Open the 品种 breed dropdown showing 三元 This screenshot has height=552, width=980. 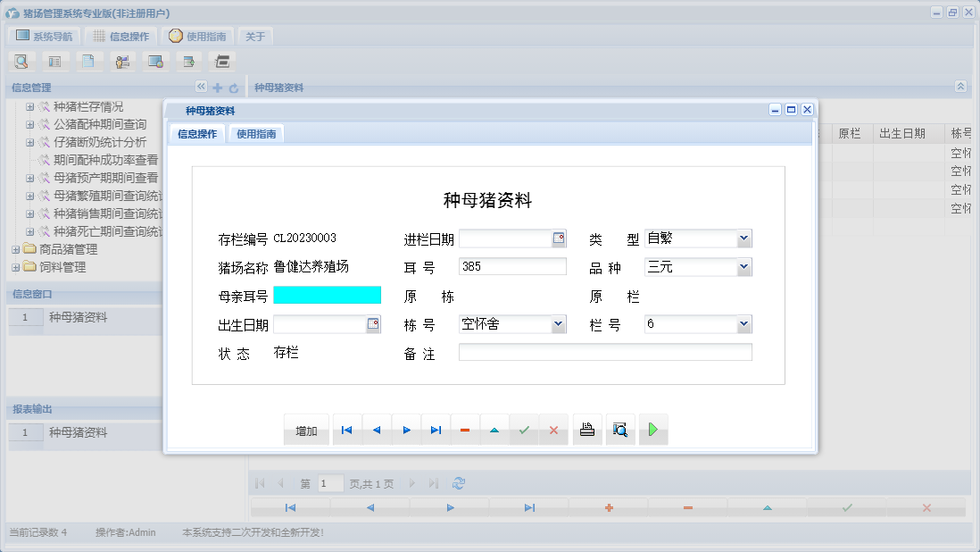(744, 266)
